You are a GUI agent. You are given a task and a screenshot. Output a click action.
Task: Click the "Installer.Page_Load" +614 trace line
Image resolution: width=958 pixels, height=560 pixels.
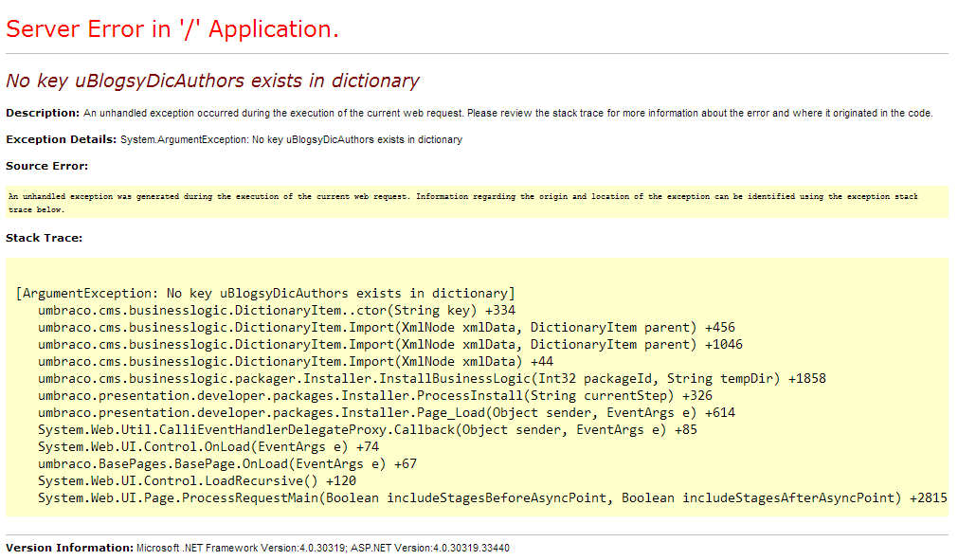[x=387, y=413]
